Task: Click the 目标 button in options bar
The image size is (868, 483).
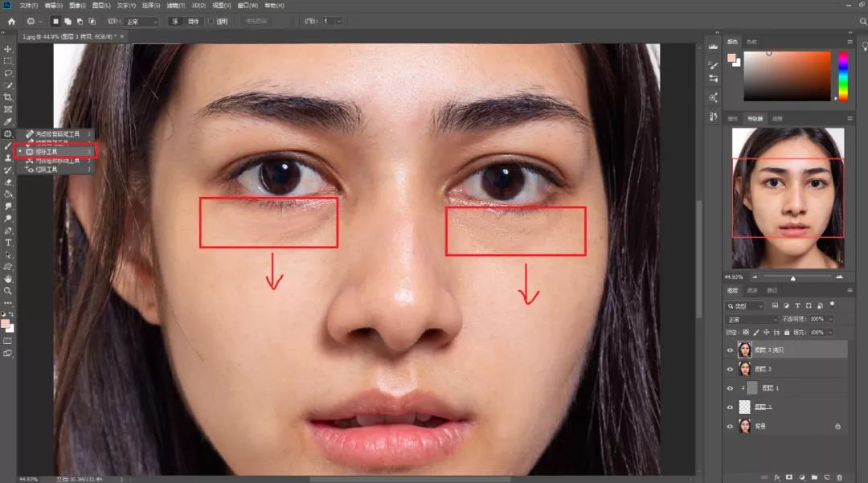Action: tap(194, 21)
